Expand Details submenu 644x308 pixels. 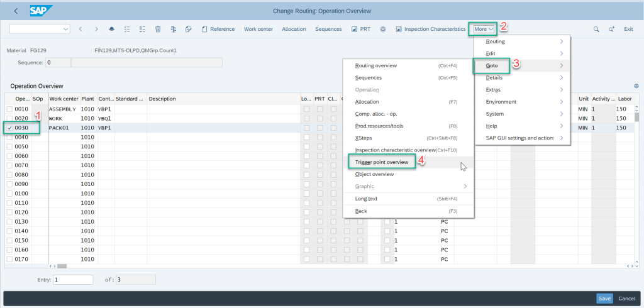523,77
